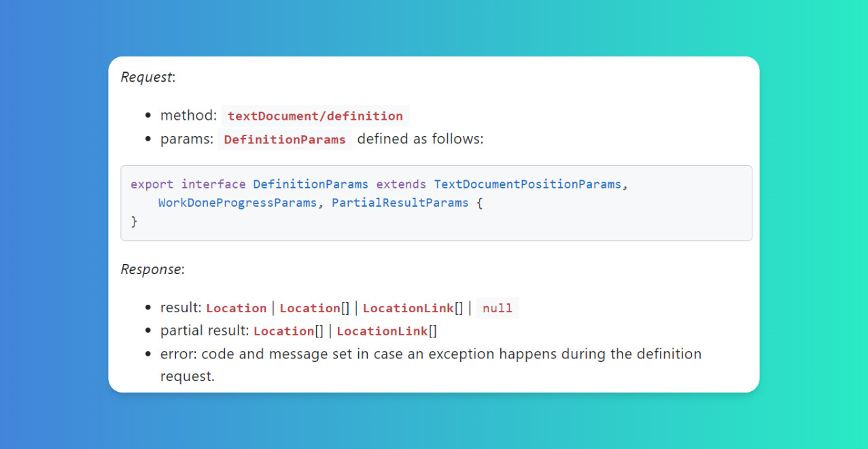Click the null code in result line
The height and width of the screenshot is (449, 868).
point(498,308)
